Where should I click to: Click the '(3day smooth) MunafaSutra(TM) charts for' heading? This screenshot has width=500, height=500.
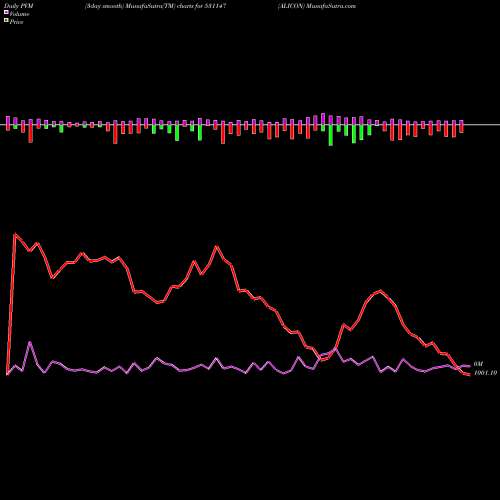coord(144,6)
